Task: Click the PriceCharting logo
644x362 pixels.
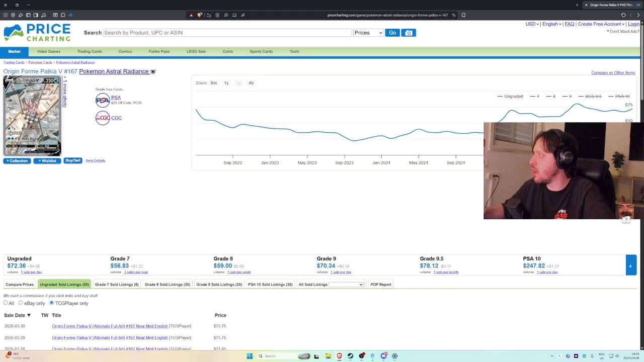Action: click(37, 33)
